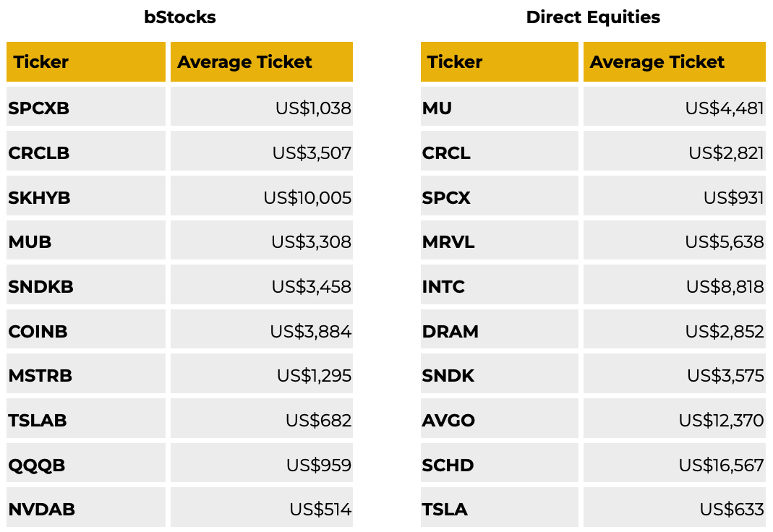Select the SKHYB average ticket US$10,005
The height and width of the screenshot is (532, 773).
tap(262, 196)
